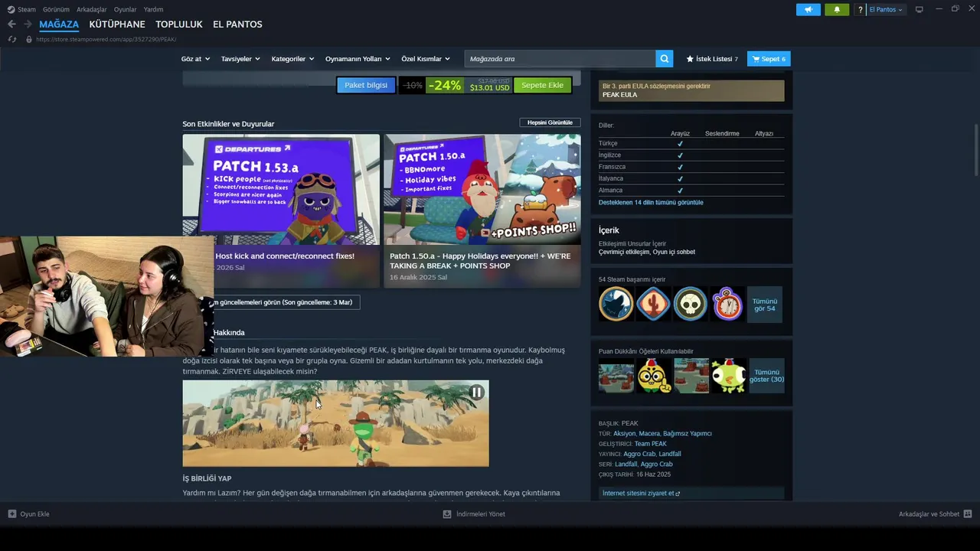Click the Bağımsız Yapımcı genre link
The height and width of the screenshot is (551, 980).
pyautogui.click(x=688, y=434)
